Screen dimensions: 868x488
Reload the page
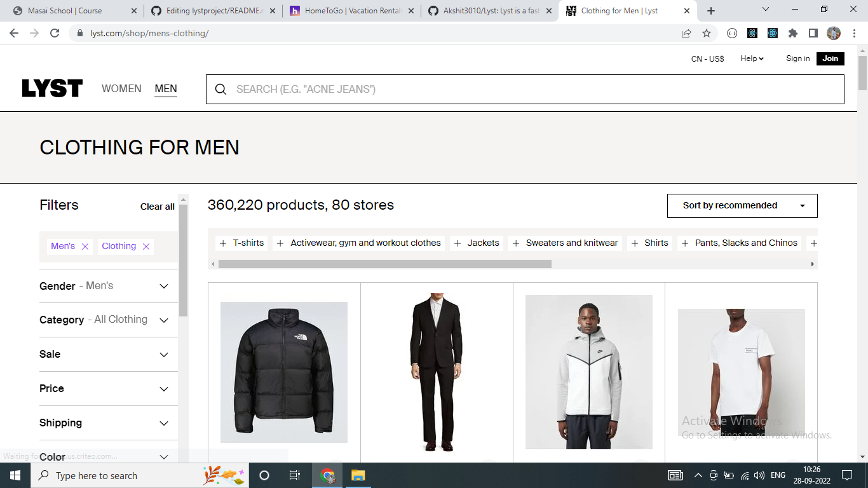55,33
